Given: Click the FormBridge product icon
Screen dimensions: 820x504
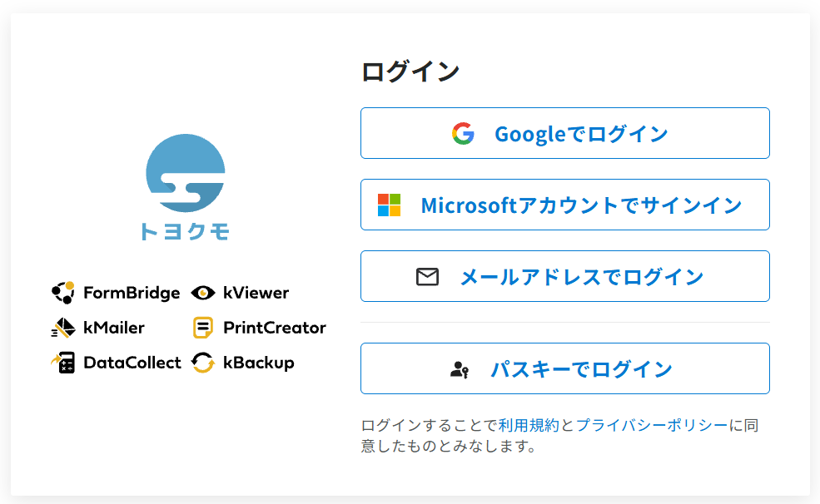Looking at the screenshot, I should coord(63,293).
